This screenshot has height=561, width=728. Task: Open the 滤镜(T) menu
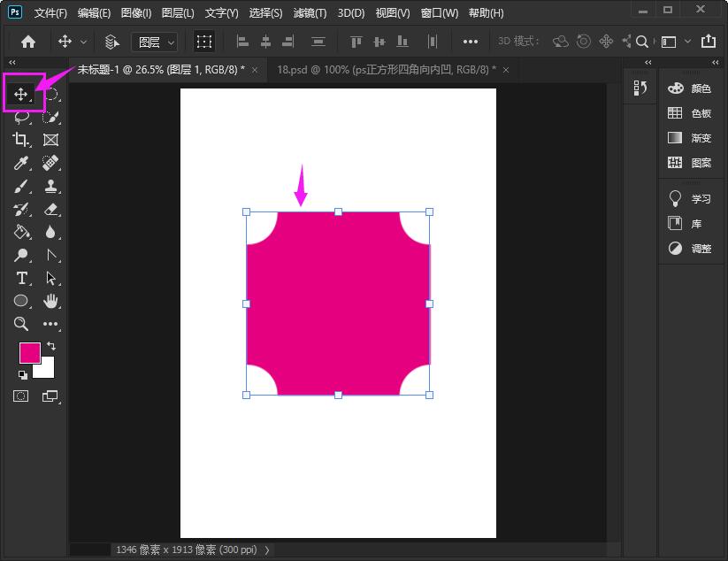coord(310,13)
